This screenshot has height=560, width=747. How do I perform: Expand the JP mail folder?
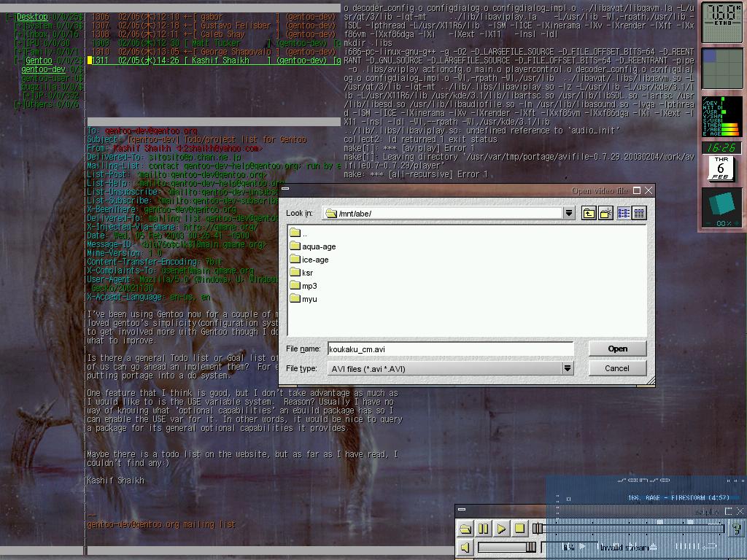point(28,96)
